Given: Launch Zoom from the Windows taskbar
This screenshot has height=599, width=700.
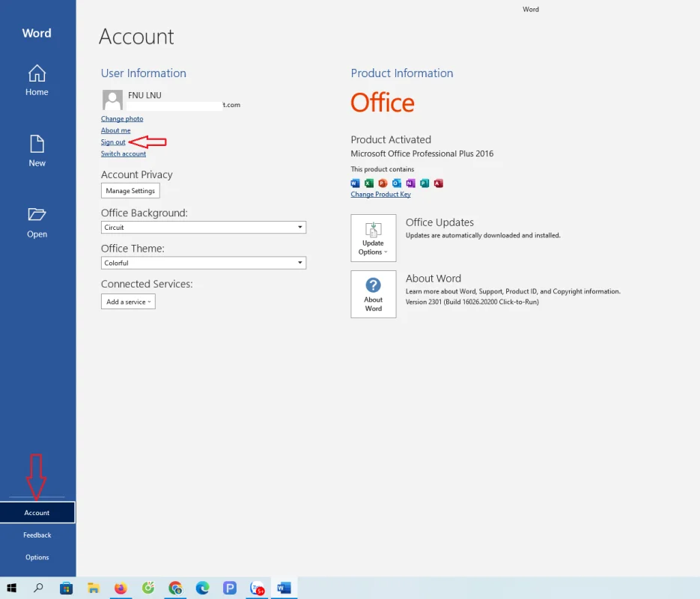Looking at the screenshot, I should coord(257,588).
